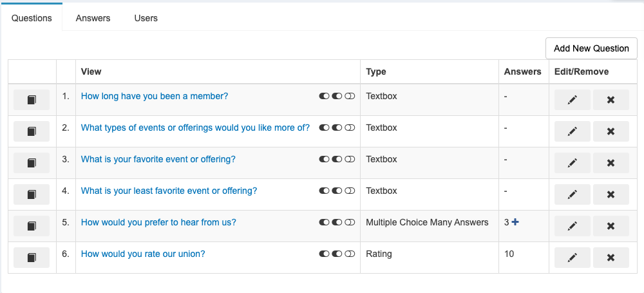Open 'How would you rate our union?' link
644x293 pixels.
point(143,254)
